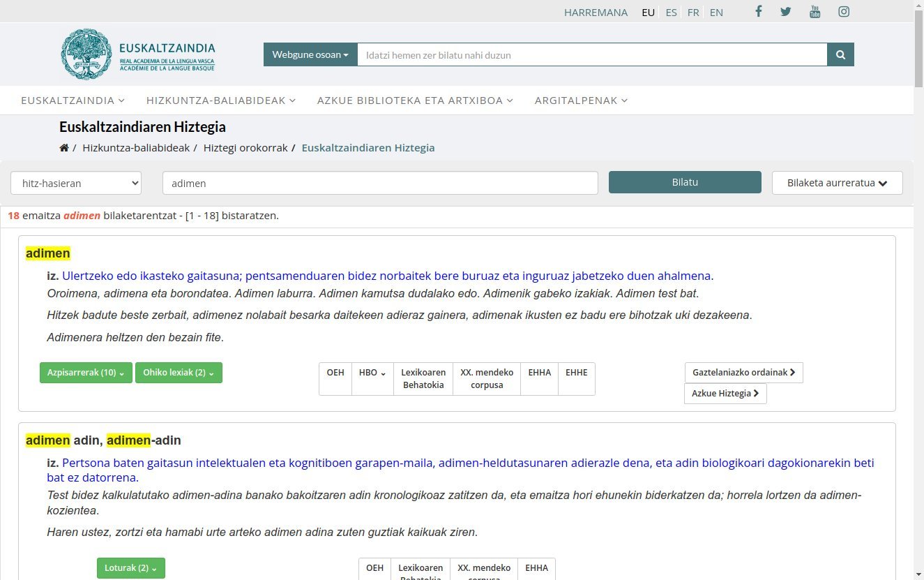
Task: Click the definition starting Pertsona baten gaitasun
Action: [x=460, y=470]
